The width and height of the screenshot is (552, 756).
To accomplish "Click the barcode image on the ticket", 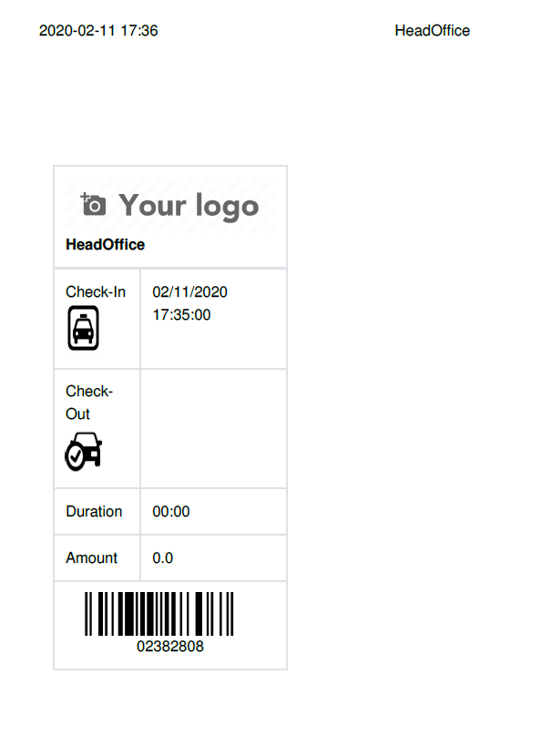I will click(159, 615).
